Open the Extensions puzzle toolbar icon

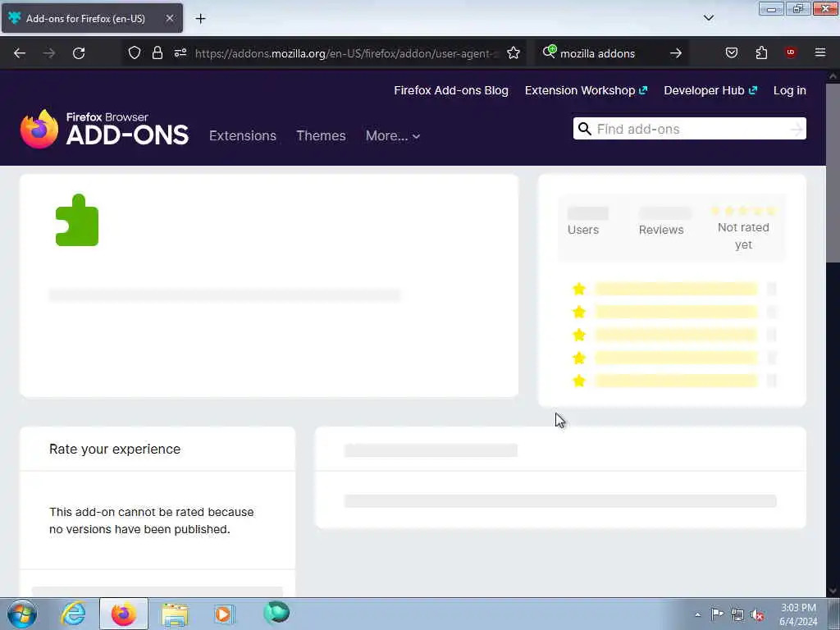click(x=761, y=52)
